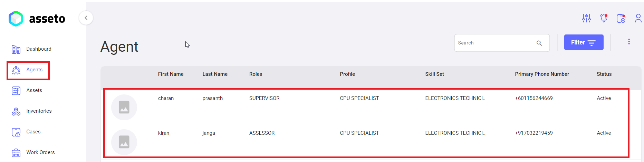Viewport: 644px width, 162px height.
Task: Open the Dashboard icon in sidebar
Action: click(16, 49)
